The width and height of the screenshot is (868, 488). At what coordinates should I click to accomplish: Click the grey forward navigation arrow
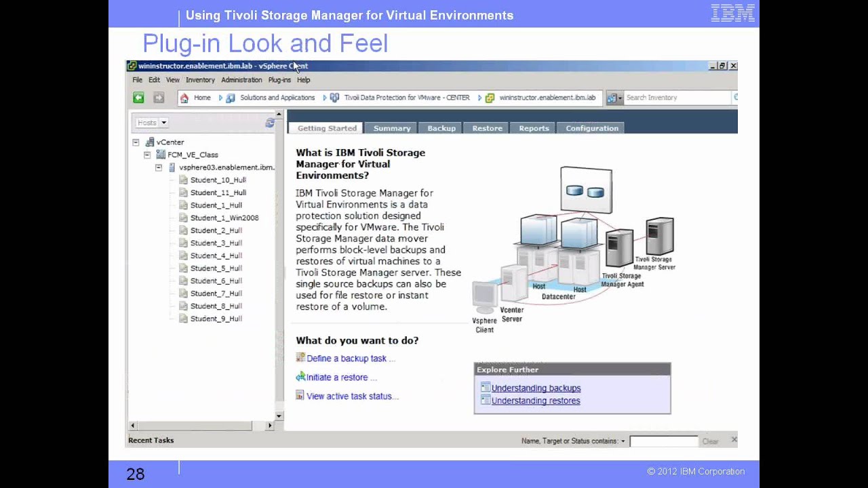tap(159, 98)
